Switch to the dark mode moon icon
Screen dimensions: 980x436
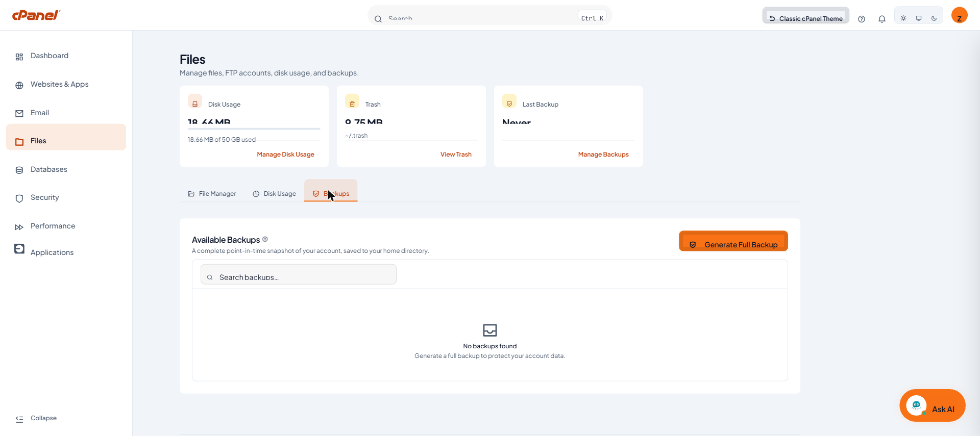click(x=934, y=18)
